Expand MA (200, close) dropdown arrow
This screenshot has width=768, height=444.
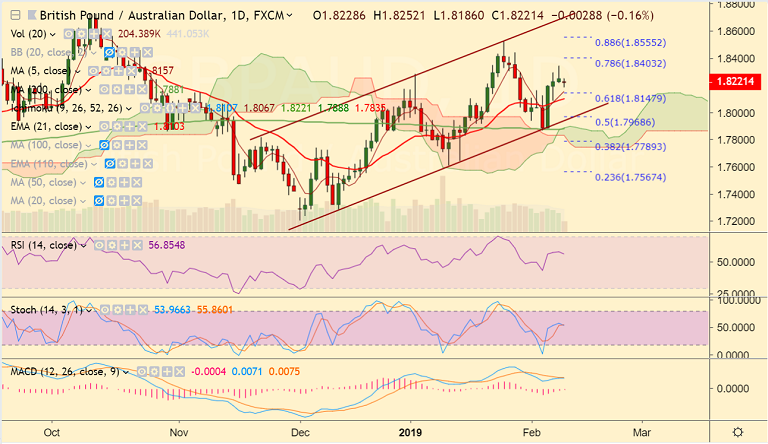click(x=88, y=90)
